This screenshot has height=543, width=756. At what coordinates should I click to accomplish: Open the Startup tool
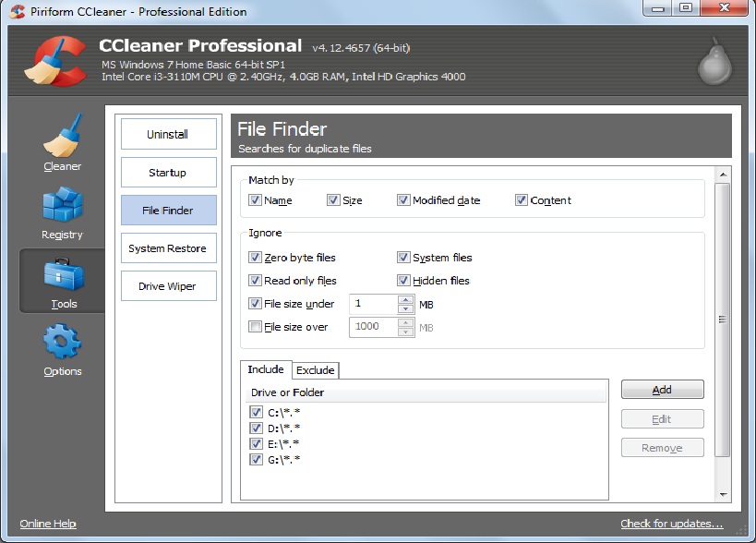point(168,172)
